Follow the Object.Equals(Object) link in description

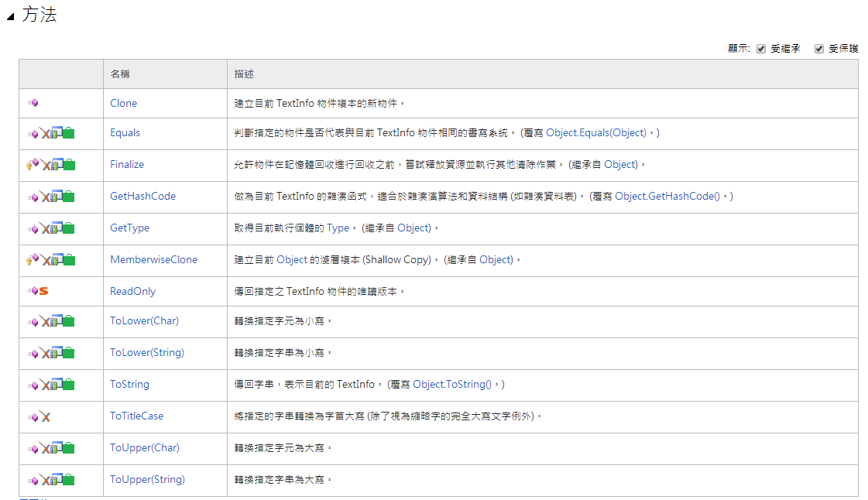point(595,132)
